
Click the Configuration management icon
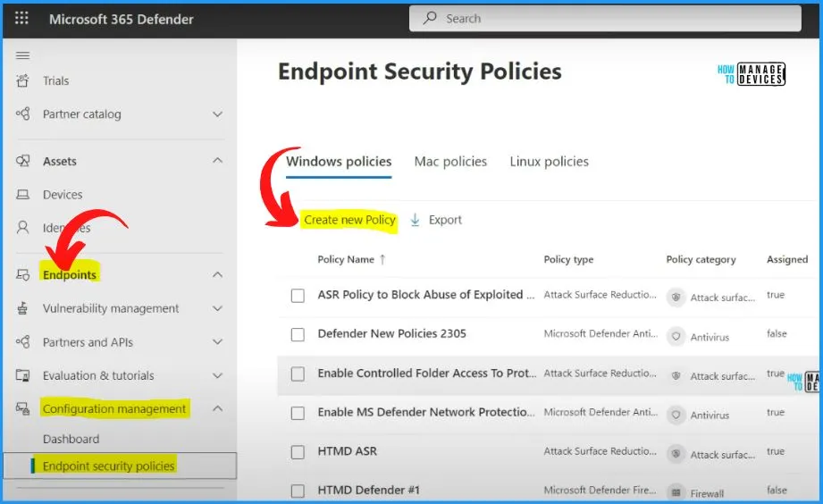[22, 408]
